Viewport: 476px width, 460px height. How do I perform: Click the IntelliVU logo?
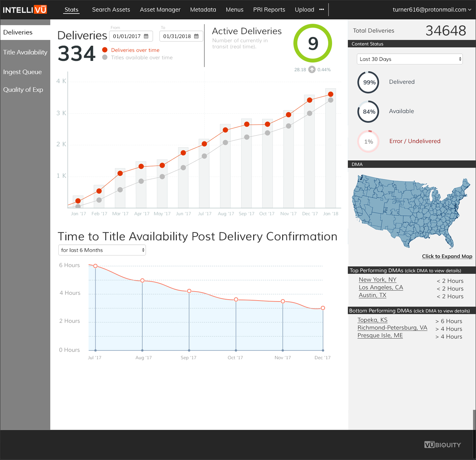(25, 10)
